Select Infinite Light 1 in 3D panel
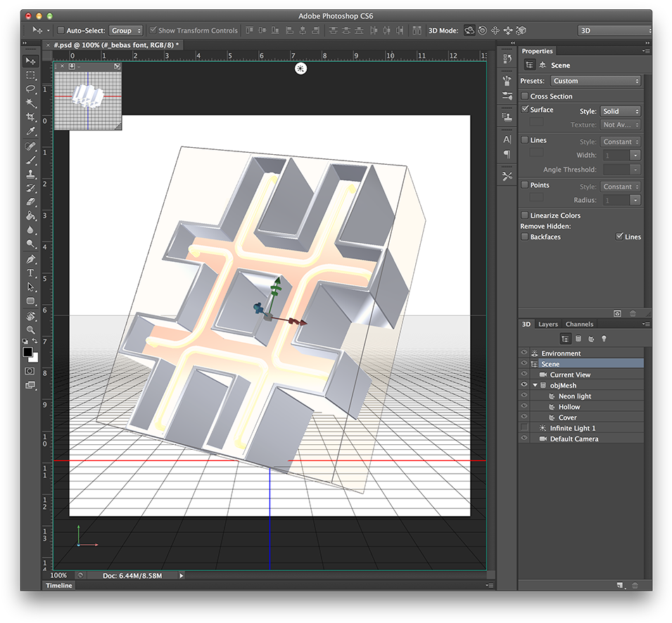Viewport: 672px width, 623px height. point(572,428)
